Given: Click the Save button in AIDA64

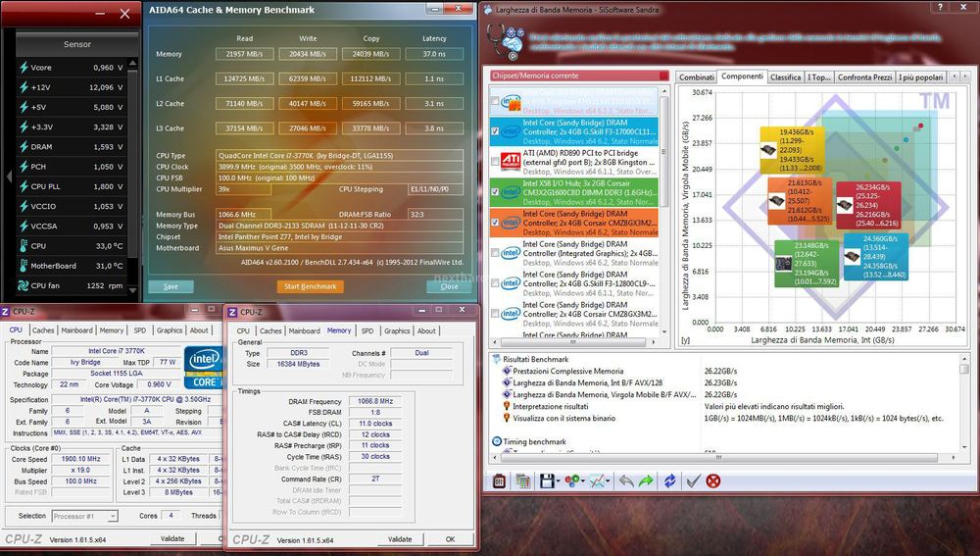Looking at the screenshot, I should (x=171, y=286).
